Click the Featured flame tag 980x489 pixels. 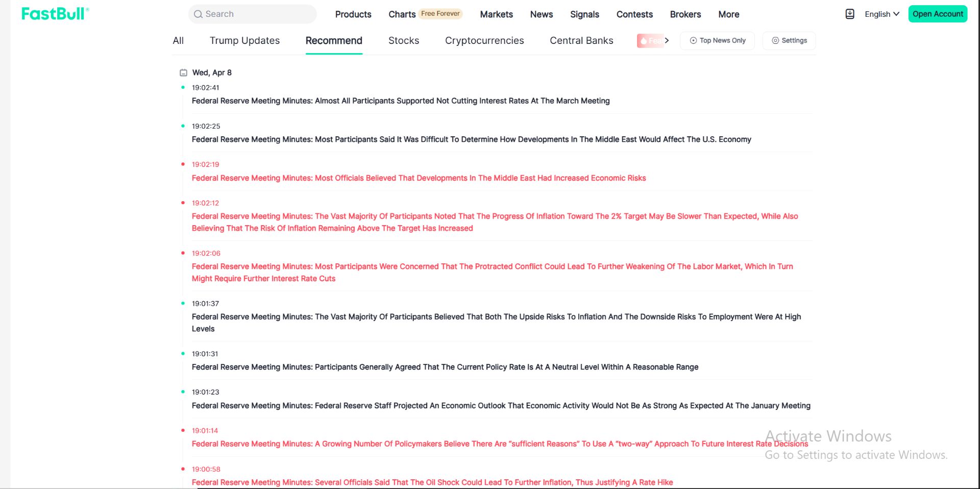pyautogui.click(x=650, y=41)
